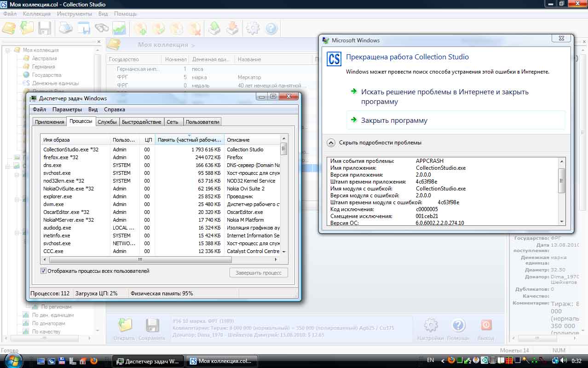Click the currency icon beside Денежные единицы
This screenshot has width=588, height=368.
26,83
